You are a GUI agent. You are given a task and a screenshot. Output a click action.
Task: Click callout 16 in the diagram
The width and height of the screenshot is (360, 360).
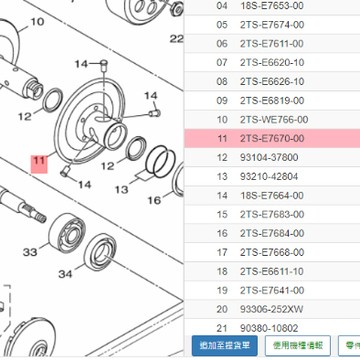[x=154, y=200]
